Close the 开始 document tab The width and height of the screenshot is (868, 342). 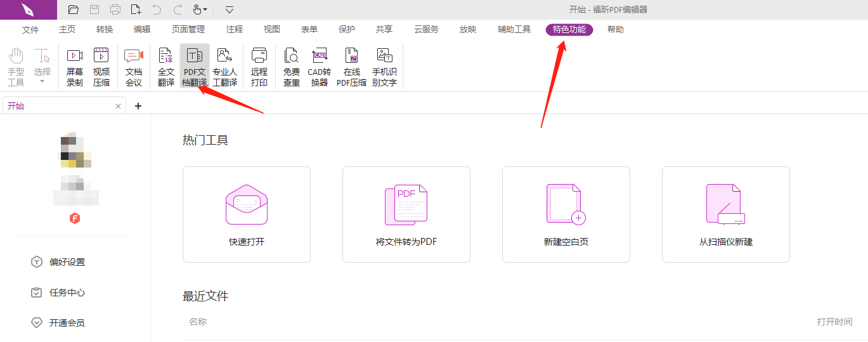tap(118, 107)
